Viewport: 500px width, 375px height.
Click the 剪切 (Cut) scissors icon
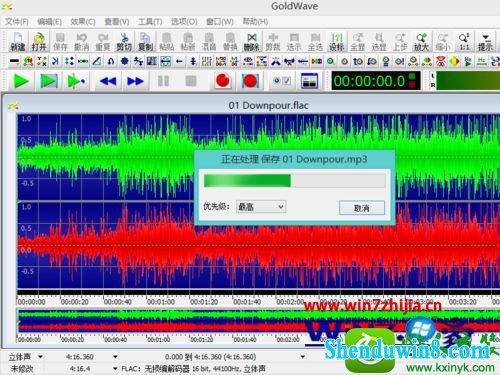click(124, 42)
